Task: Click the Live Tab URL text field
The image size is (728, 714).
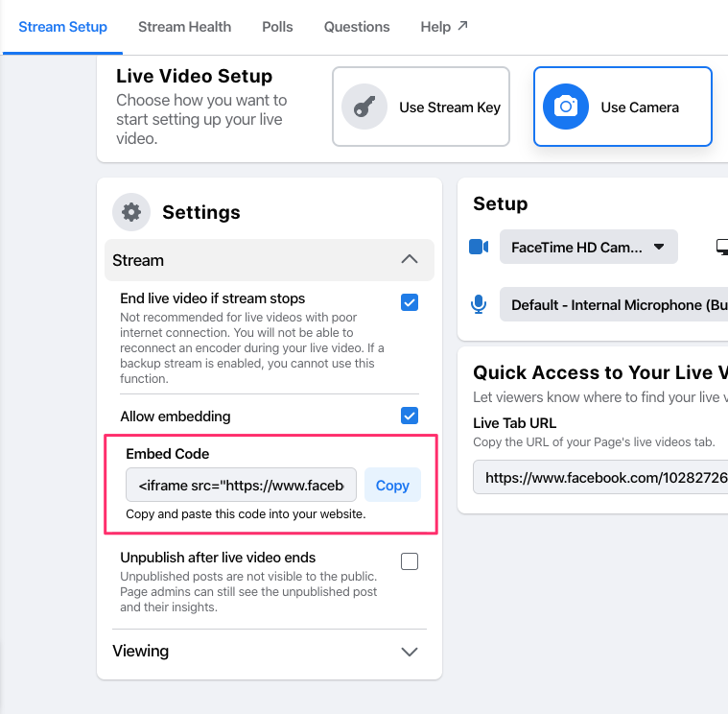Action: click(600, 477)
